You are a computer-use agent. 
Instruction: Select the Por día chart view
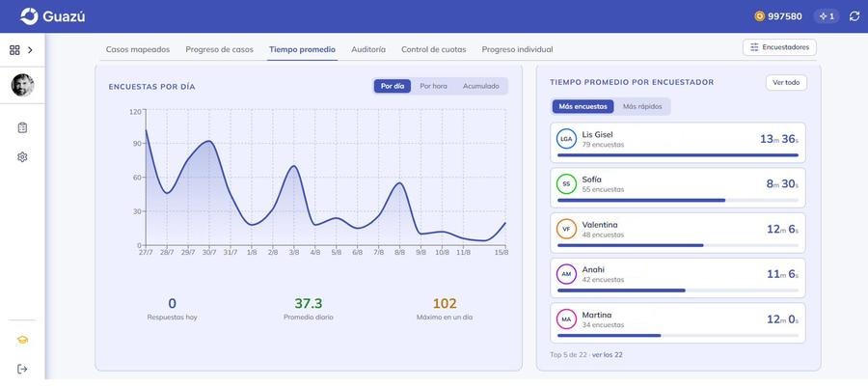[393, 86]
